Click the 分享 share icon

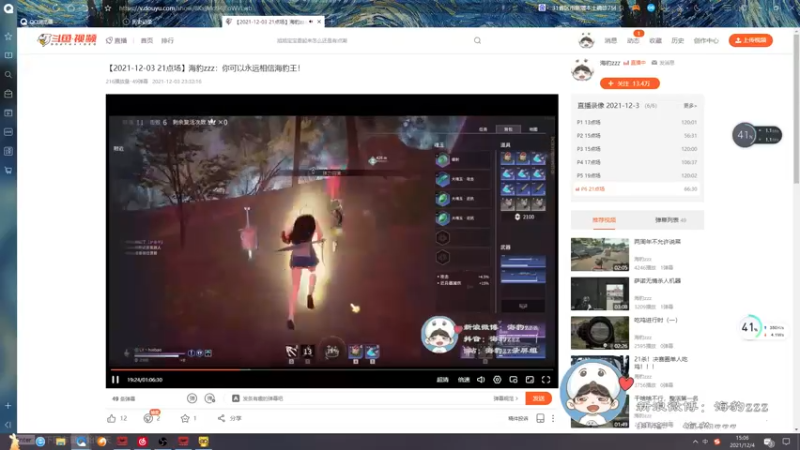tap(229, 418)
